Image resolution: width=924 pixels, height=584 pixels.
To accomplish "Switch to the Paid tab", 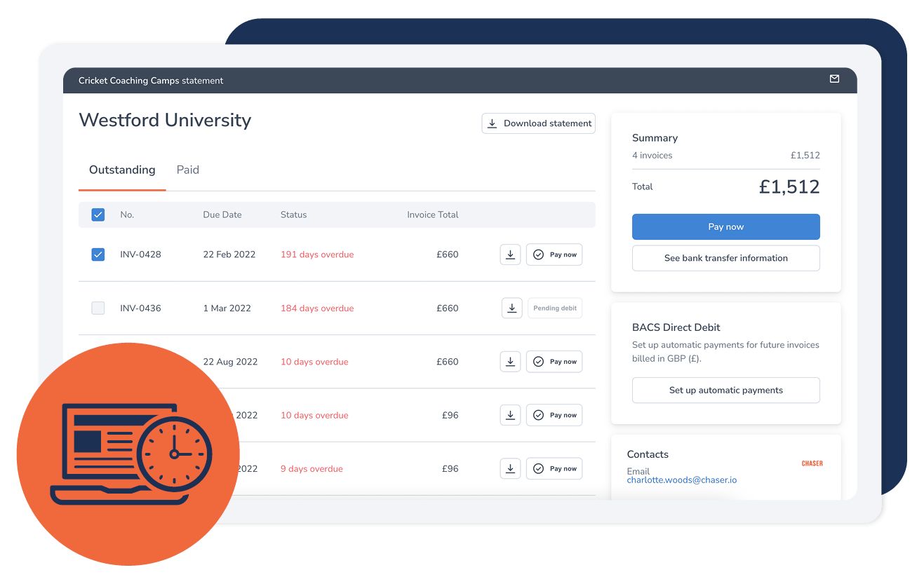I will pyautogui.click(x=187, y=170).
